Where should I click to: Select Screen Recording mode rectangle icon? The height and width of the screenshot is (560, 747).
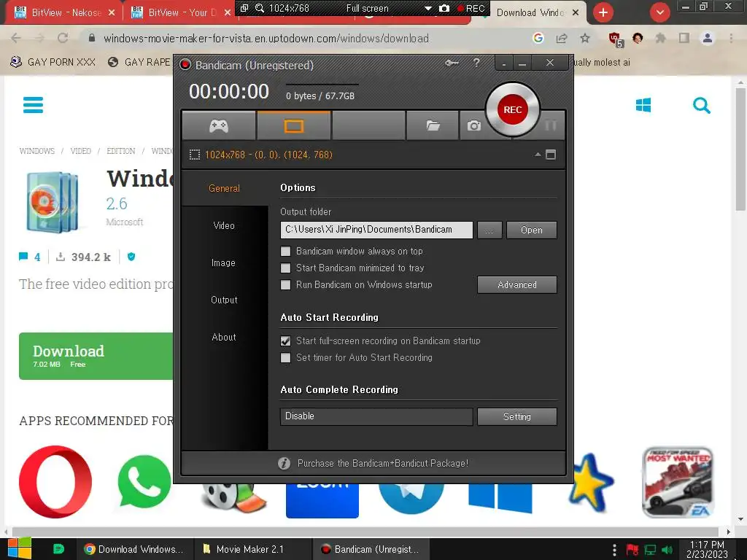293,125
